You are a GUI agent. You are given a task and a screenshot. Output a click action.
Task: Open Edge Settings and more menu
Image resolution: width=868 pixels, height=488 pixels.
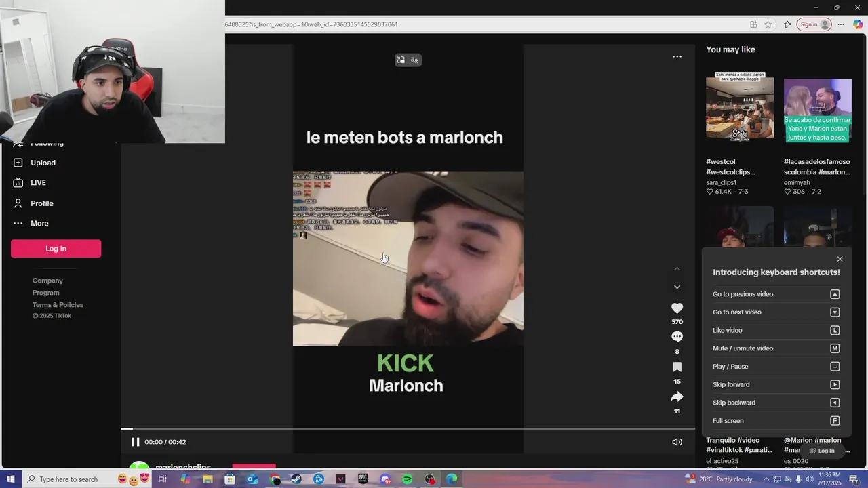coord(841,24)
